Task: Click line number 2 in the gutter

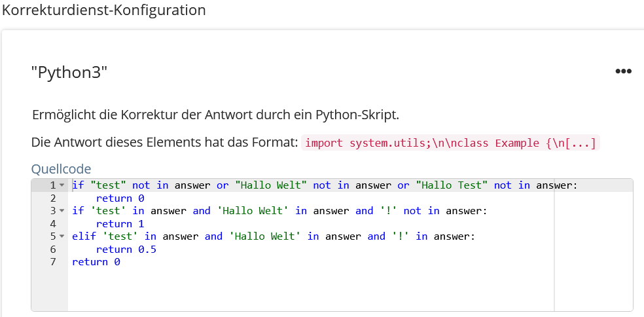Action: point(52,198)
